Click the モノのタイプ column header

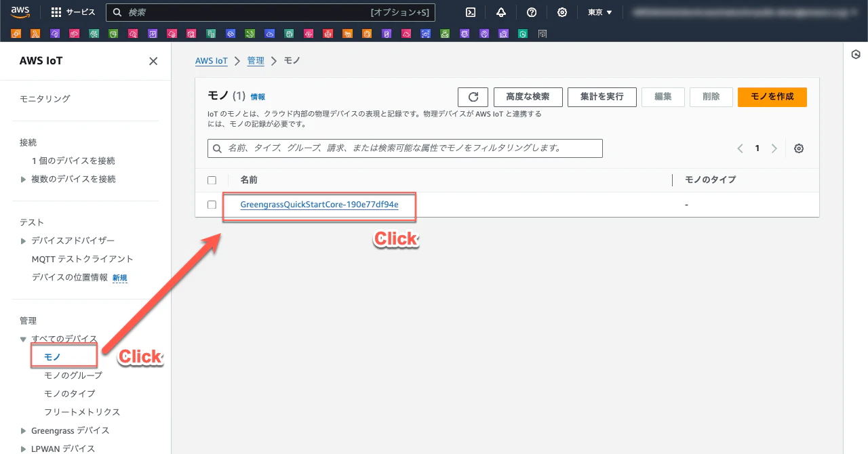pyautogui.click(x=710, y=180)
